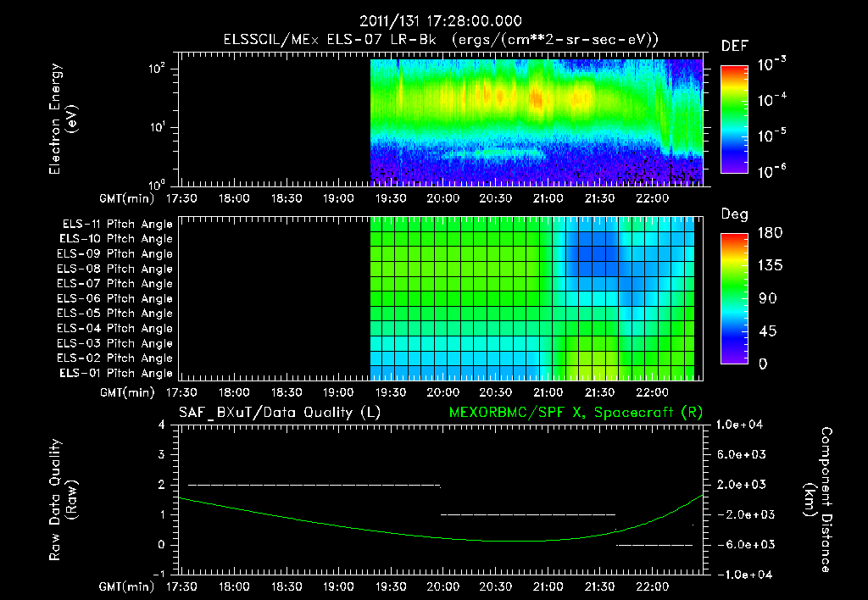Image resolution: width=868 pixels, height=600 pixels.
Task: Click the 1.0e+04 right axis tick value
Action: [x=739, y=425]
